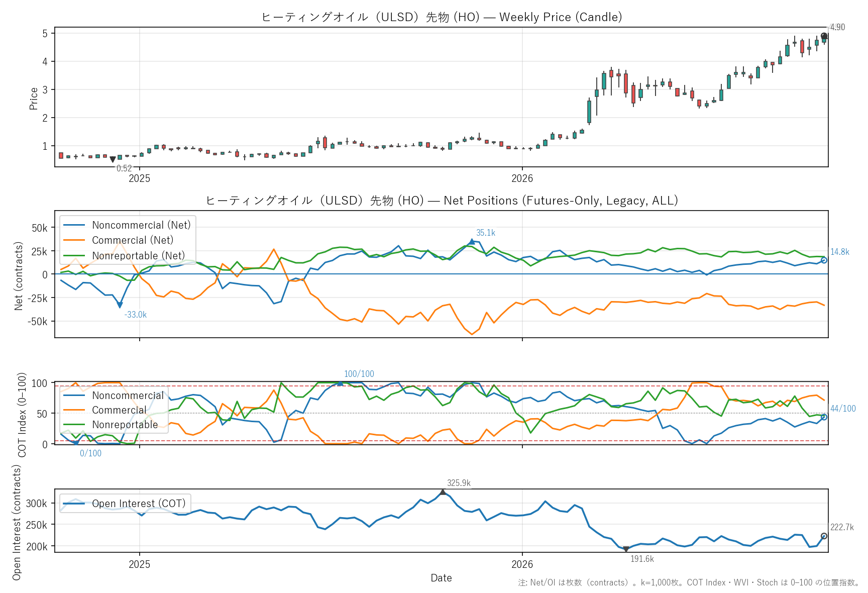The height and width of the screenshot is (593, 868).
Task: Click the footnote about Net/OI contracts
Action: tap(689, 582)
